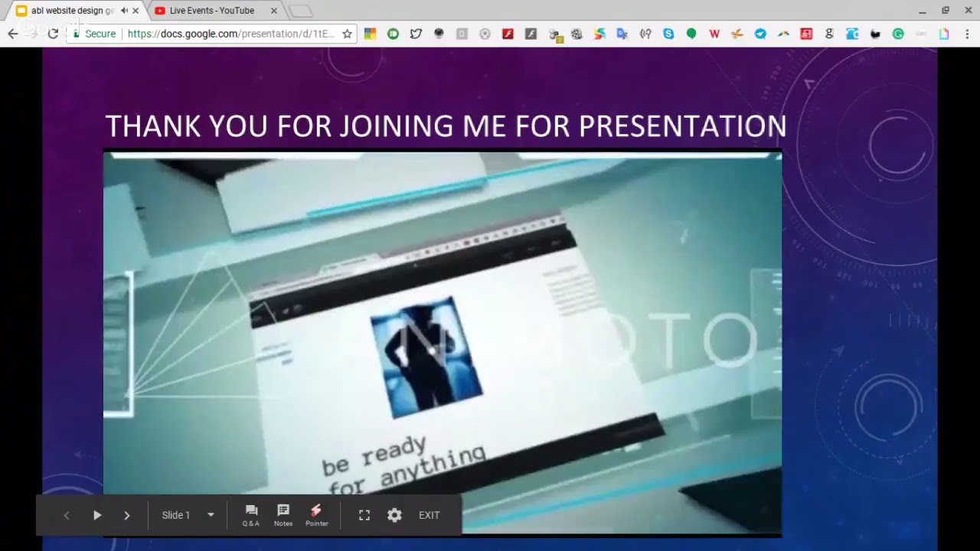Open the Grammarly green G extension
This screenshot has width=980, height=551.
[x=898, y=34]
